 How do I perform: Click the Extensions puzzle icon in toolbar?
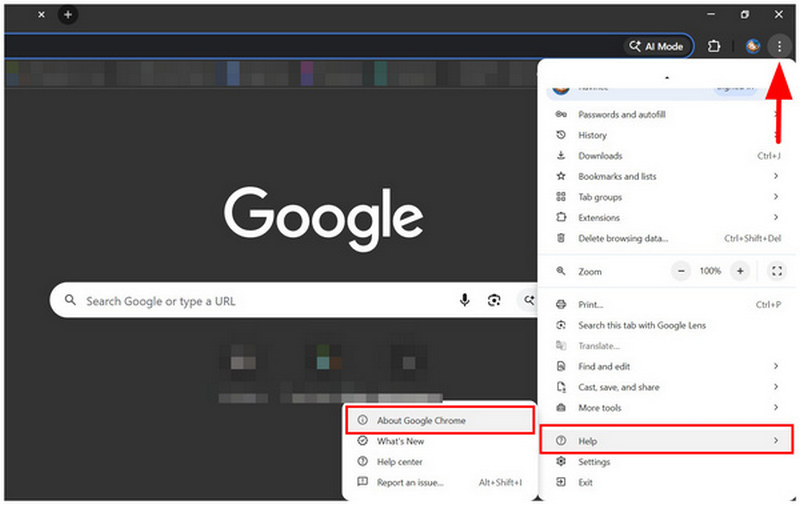[x=714, y=46]
